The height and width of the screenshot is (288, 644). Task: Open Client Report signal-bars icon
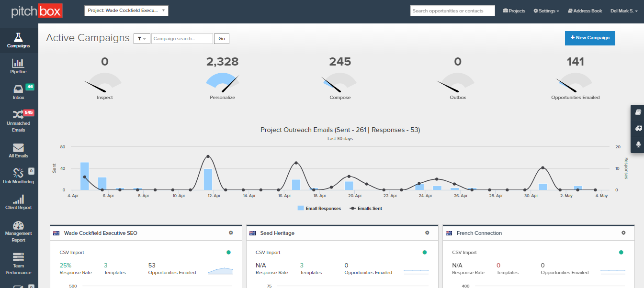(18, 199)
